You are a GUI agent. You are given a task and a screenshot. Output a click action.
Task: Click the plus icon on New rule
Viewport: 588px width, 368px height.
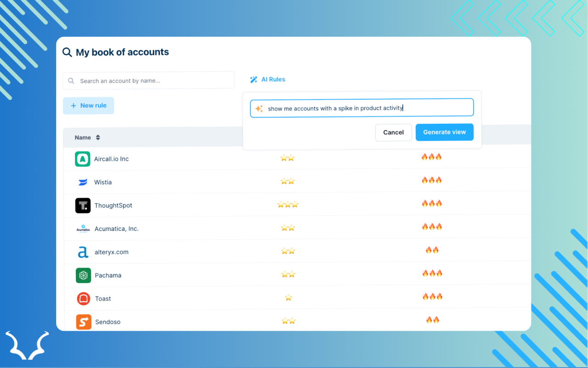(x=73, y=106)
